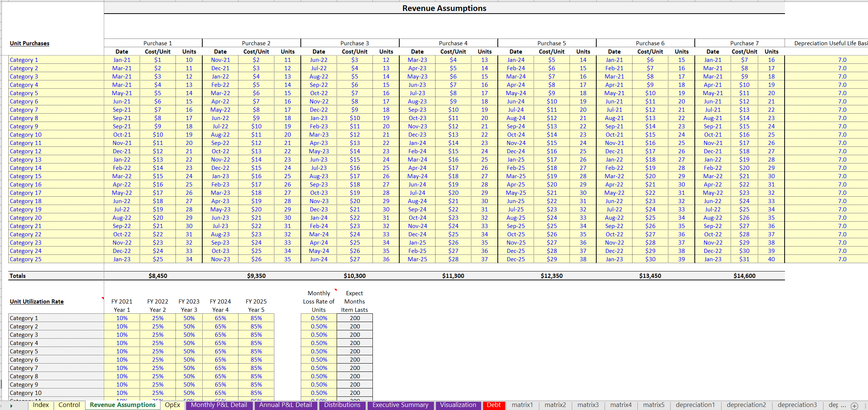Select Purchase 2 total $9,350
The height and width of the screenshot is (410, 868).
256,276
